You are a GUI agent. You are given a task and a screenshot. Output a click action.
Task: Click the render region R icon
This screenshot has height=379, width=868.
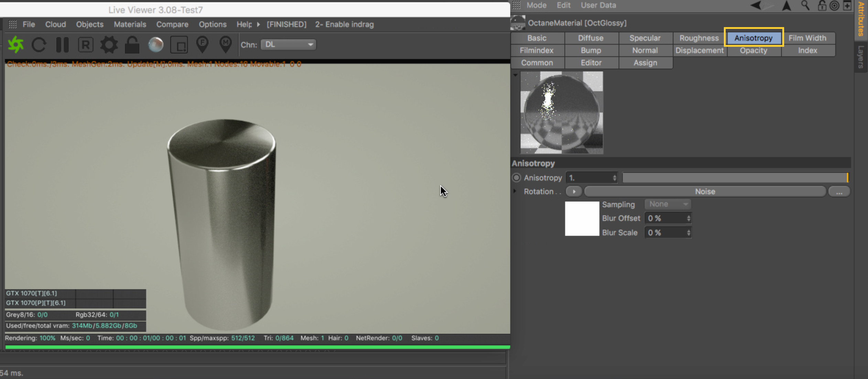pyautogui.click(x=86, y=45)
